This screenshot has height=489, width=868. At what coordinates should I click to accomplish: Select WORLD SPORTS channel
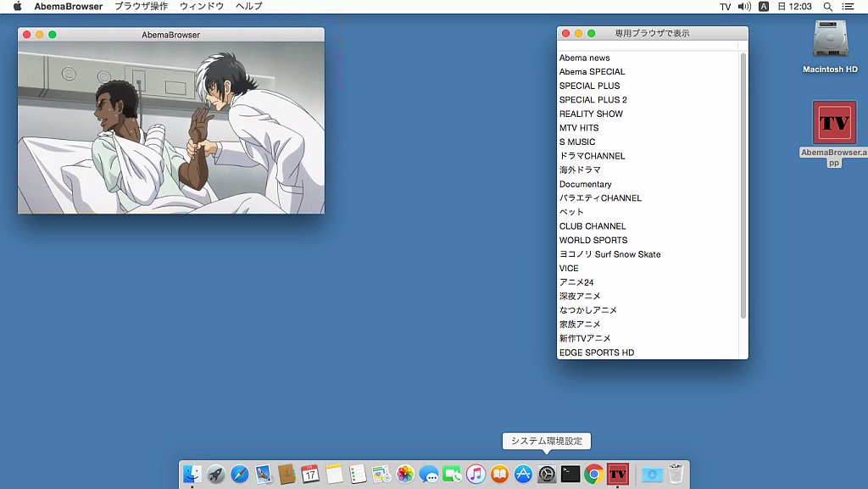pyautogui.click(x=648, y=240)
